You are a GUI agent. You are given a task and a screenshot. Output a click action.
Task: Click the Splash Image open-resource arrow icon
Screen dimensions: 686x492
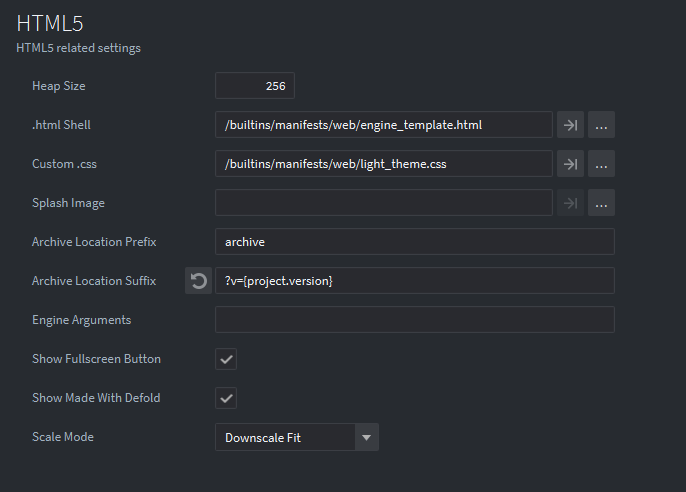[570, 203]
